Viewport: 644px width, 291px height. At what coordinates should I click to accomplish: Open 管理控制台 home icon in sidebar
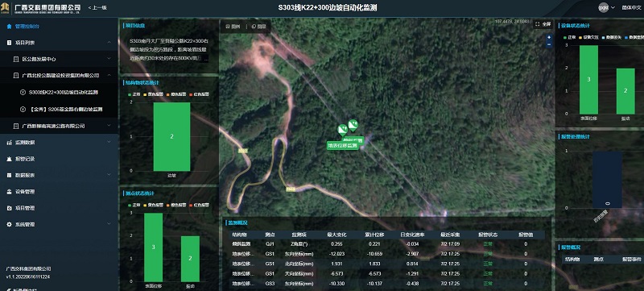pos(9,27)
